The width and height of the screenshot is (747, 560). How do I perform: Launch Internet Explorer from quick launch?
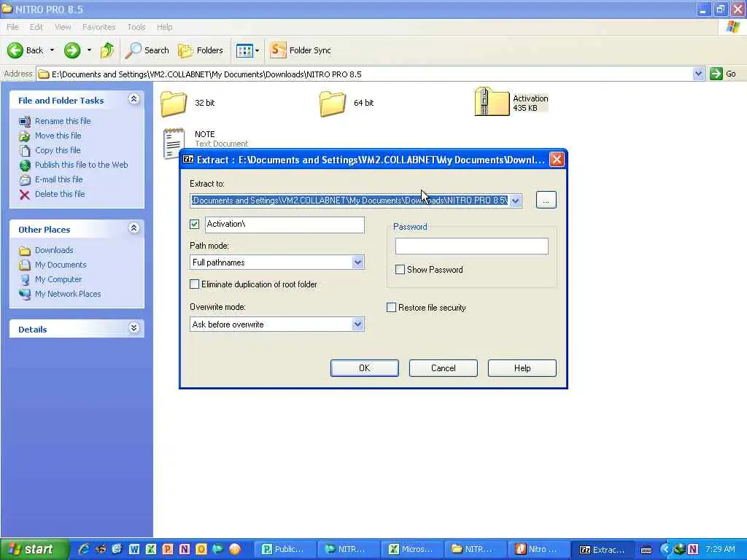[84, 549]
